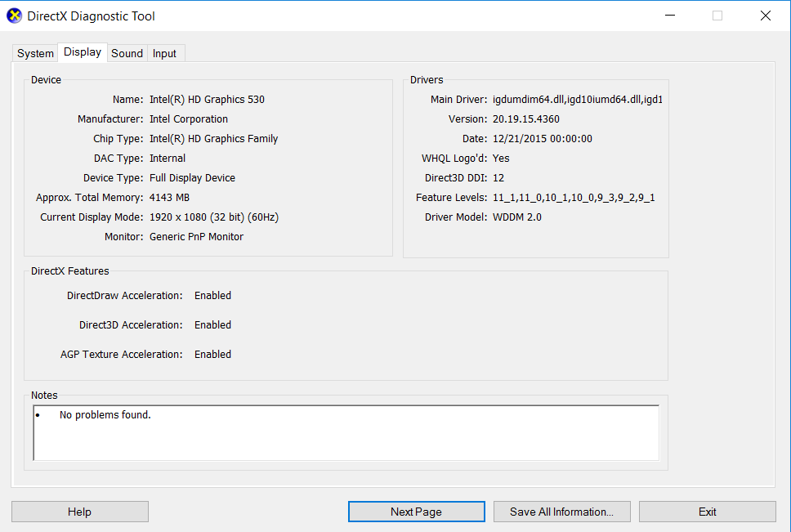Switch to the System tab
Screen dimensions: 791x532
[x=35, y=53]
